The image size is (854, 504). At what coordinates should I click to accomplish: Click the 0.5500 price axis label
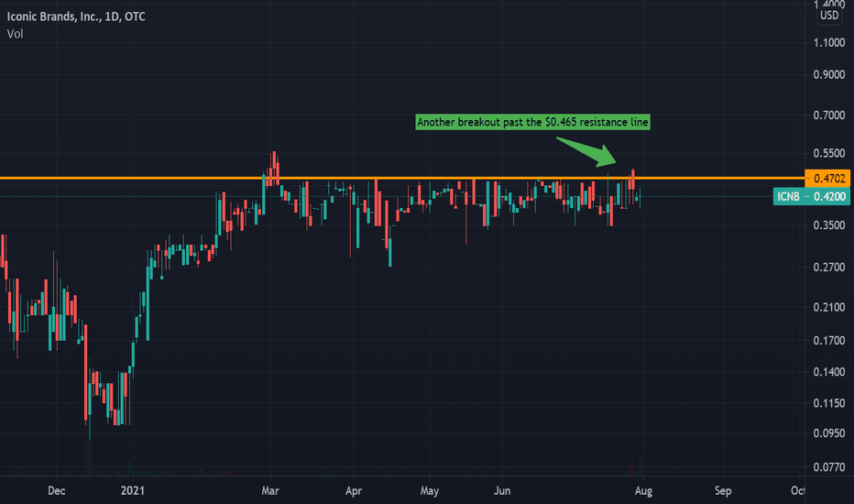[829, 154]
